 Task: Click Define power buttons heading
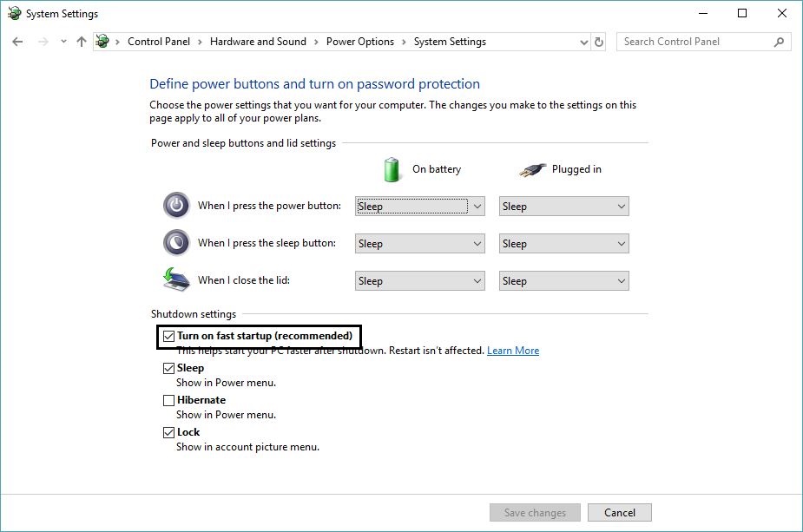314,84
